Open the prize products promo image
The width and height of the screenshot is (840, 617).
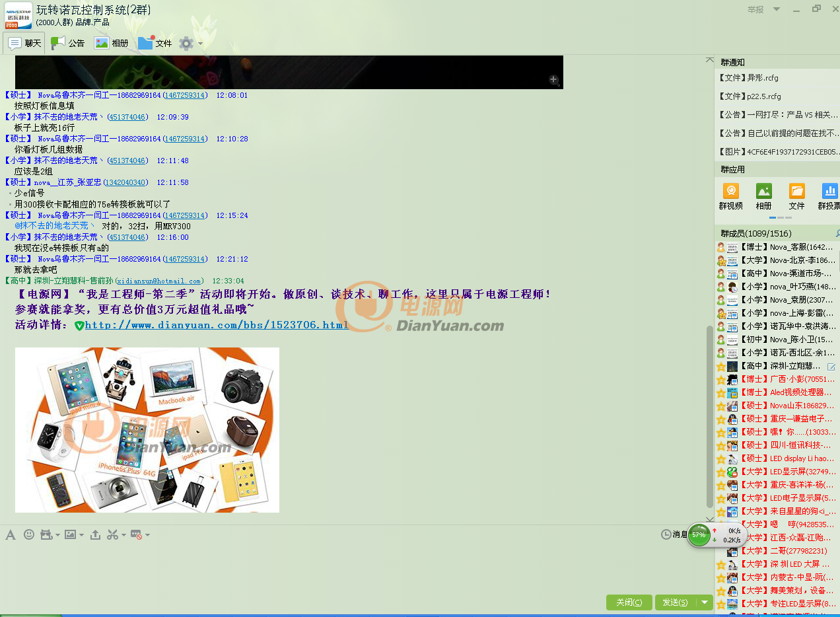click(147, 430)
